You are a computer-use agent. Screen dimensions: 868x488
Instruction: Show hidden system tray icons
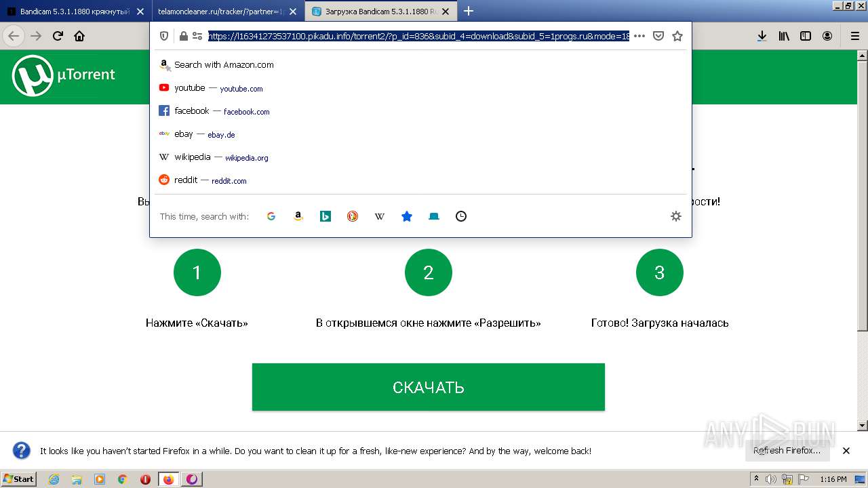tap(756, 479)
